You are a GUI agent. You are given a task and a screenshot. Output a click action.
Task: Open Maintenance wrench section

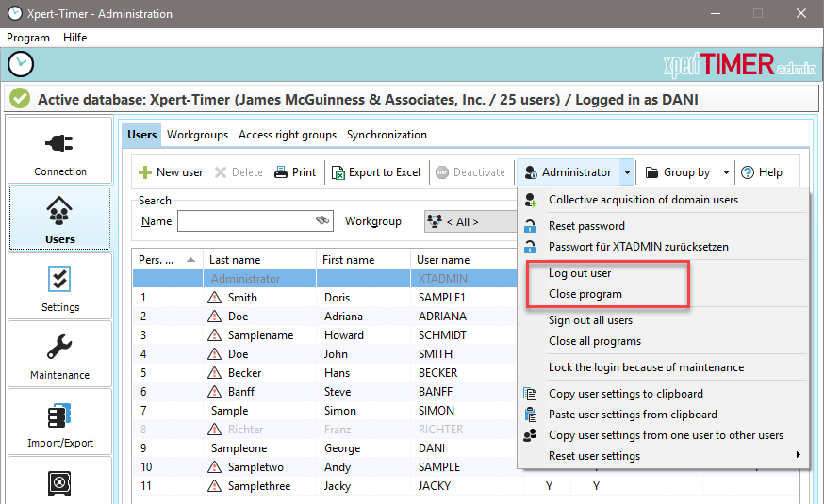(x=60, y=354)
